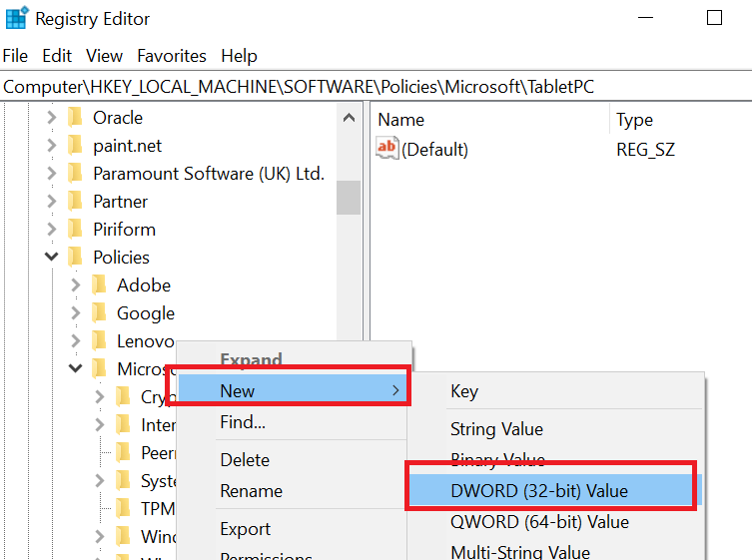
Task: Select the Google folder icon
Action: (99, 312)
